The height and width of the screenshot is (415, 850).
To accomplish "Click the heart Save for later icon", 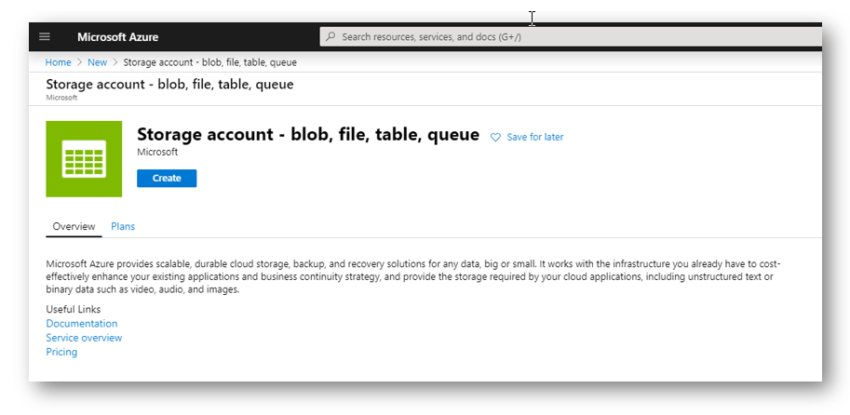I will pos(495,138).
